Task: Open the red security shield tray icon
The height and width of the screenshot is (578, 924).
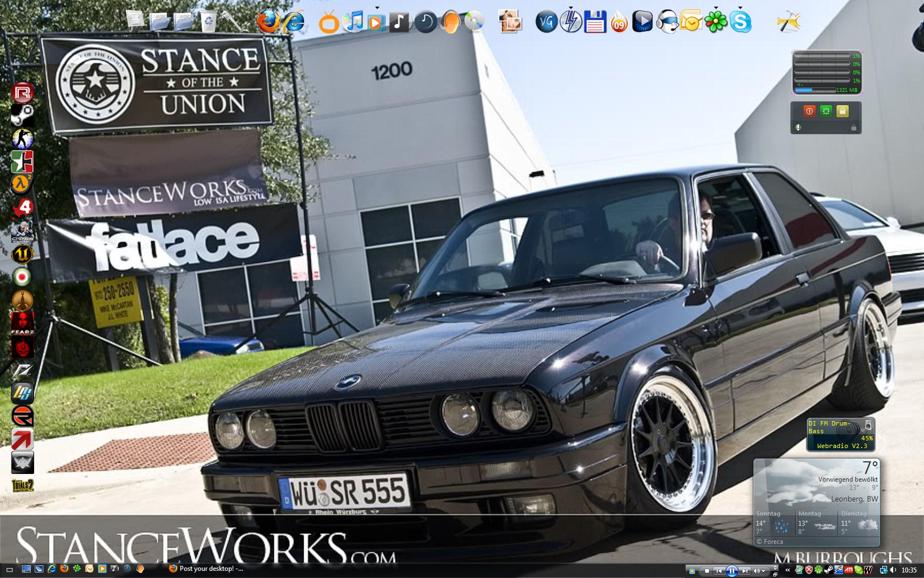Action: click(x=809, y=570)
